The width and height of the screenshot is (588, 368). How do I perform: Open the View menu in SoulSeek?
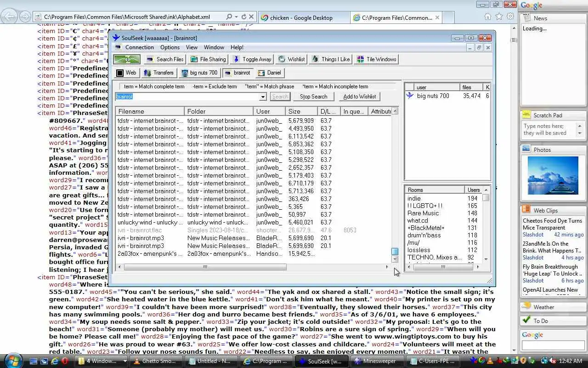[192, 47]
